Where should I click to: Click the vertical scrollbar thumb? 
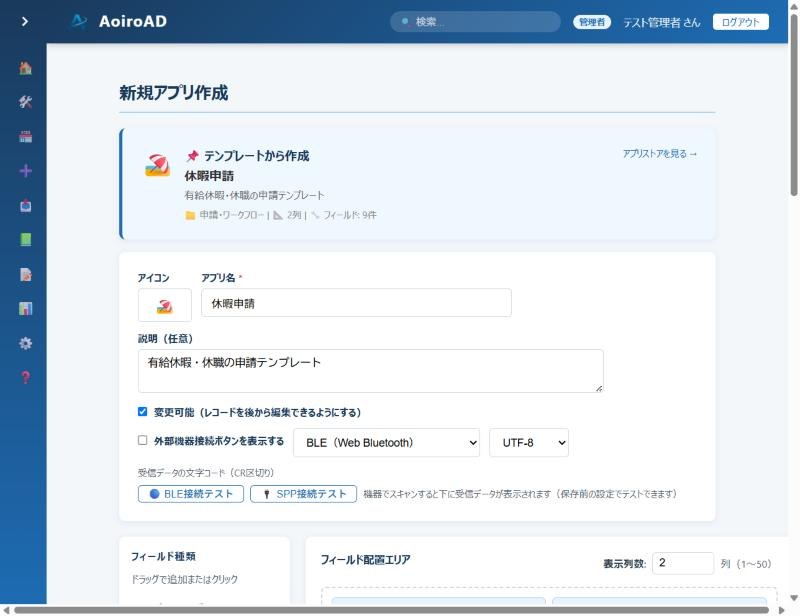pyautogui.click(x=794, y=105)
